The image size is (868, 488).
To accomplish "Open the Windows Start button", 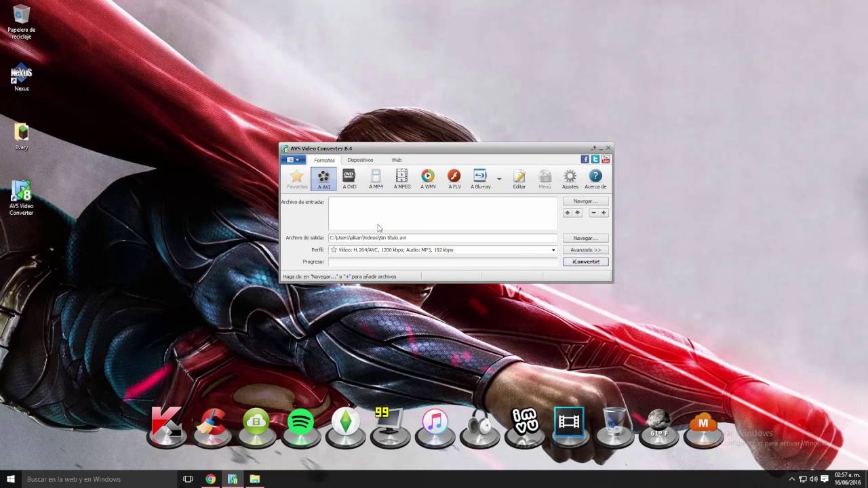I will [x=10, y=479].
